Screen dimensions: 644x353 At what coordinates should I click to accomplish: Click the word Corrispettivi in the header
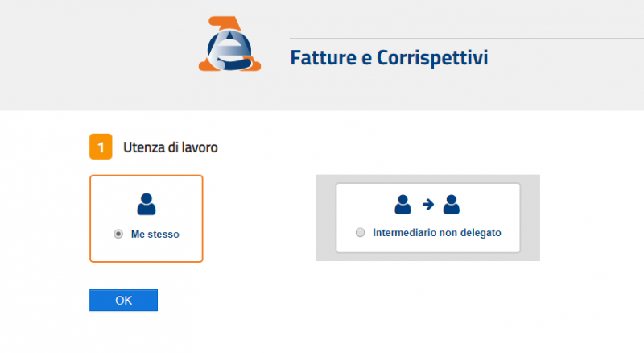click(432, 58)
